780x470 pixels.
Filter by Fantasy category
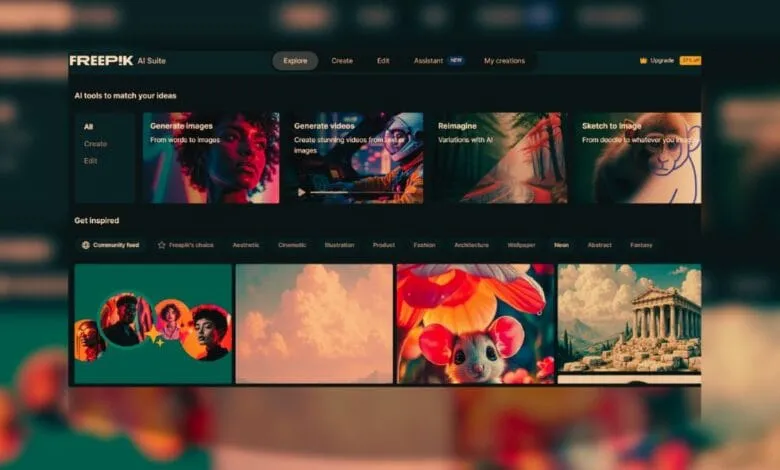point(641,245)
